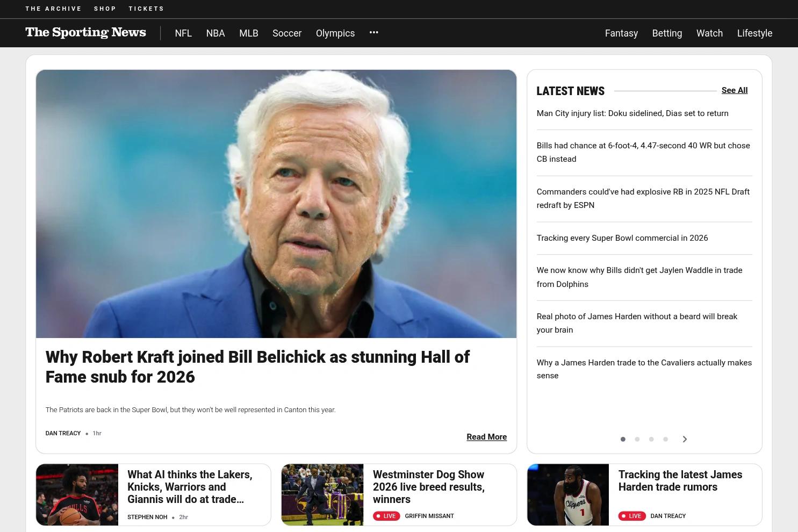798x532 pixels.
Task: Click the 2hr timestamp on AI story
Action: click(183, 517)
